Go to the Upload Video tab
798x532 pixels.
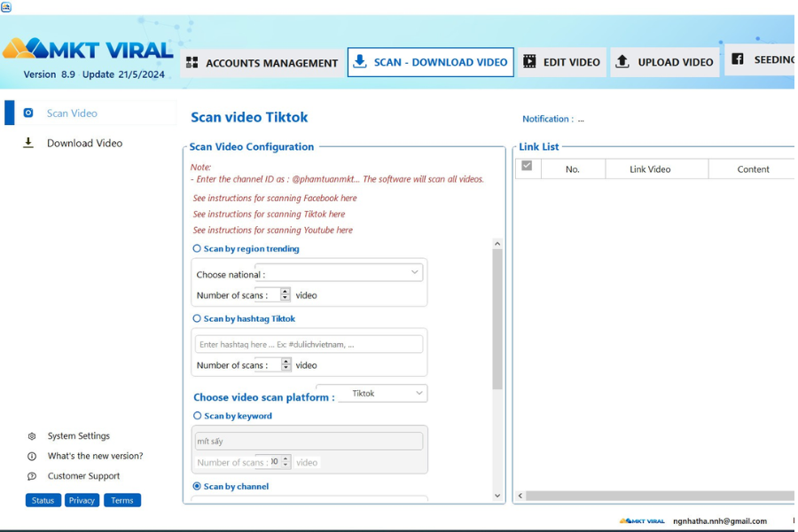665,62
